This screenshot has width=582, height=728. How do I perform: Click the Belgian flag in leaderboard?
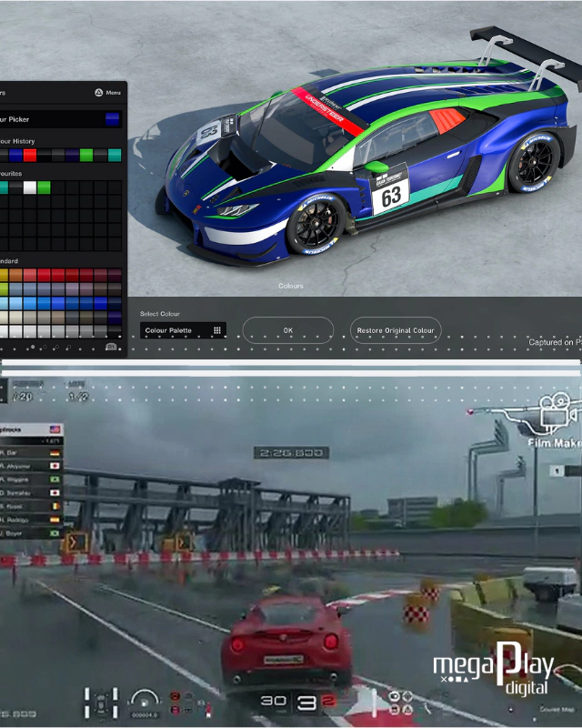point(55,506)
